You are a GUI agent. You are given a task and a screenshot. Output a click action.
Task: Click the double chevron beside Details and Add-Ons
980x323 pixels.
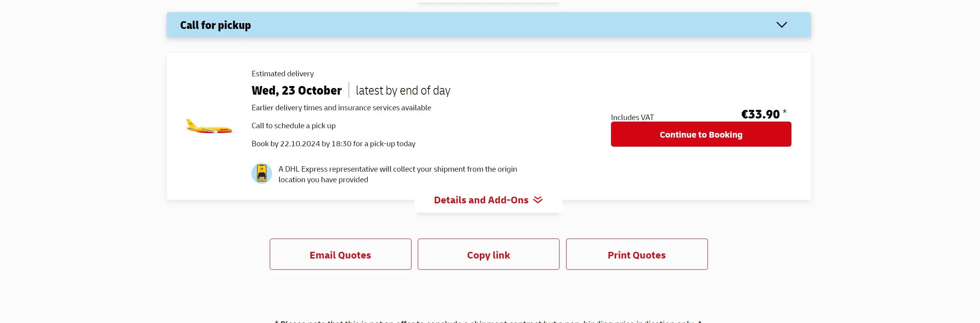coord(538,200)
